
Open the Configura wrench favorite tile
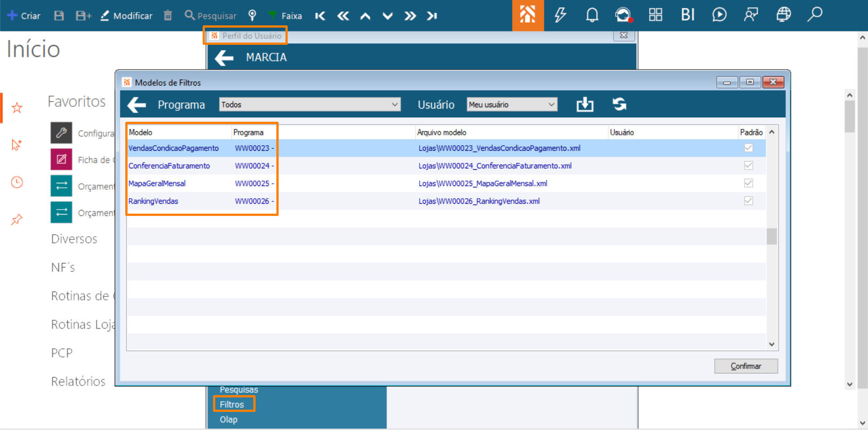click(x=62, y=133)
